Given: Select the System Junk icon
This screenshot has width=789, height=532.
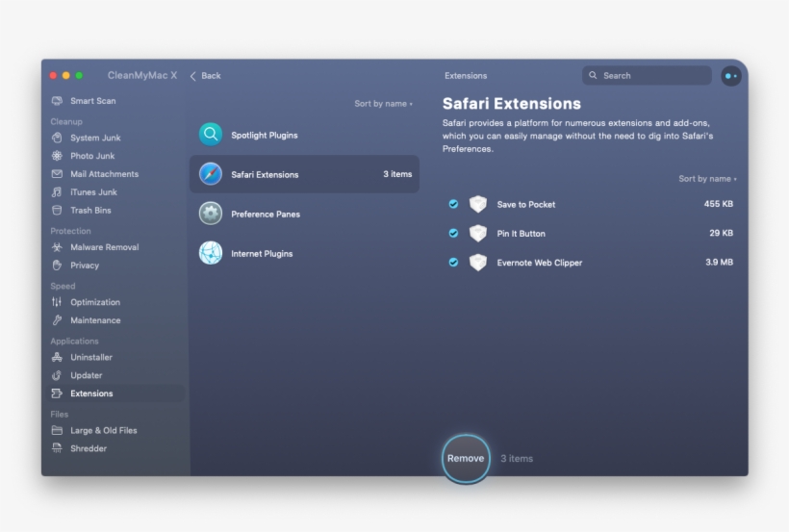Looking at the screenshot, I should [x=57, y=138].
